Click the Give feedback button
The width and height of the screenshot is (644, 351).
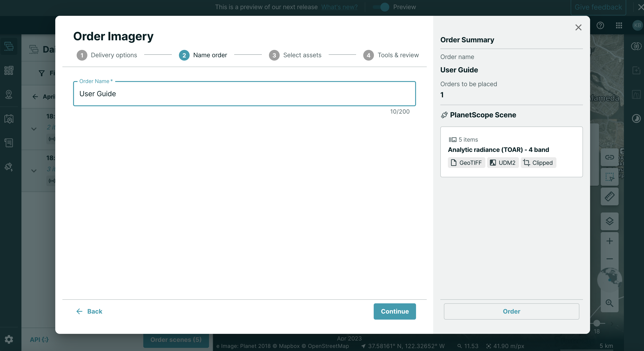point(598,7)
